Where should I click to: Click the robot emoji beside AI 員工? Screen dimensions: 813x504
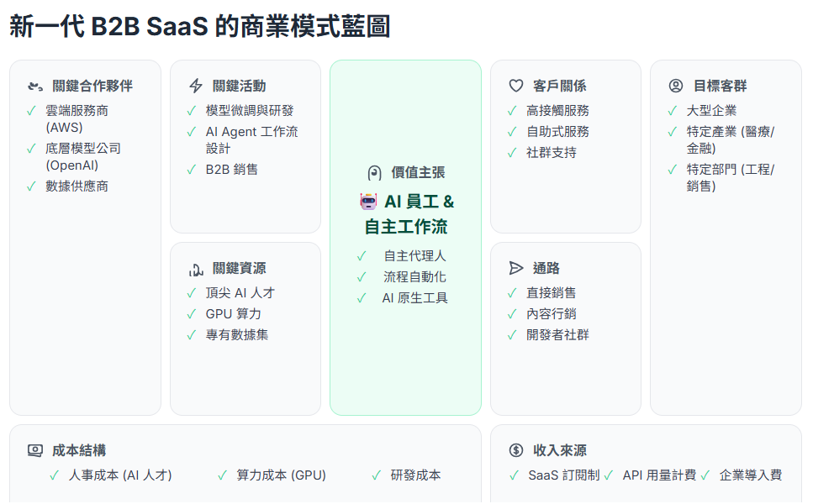(368, 202)
